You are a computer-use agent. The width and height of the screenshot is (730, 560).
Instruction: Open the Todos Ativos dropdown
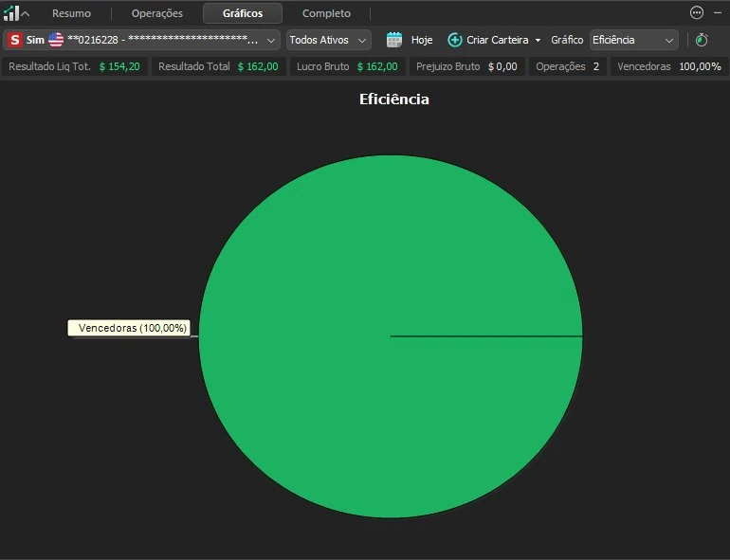pyautogui.click(x=329, y=40)
